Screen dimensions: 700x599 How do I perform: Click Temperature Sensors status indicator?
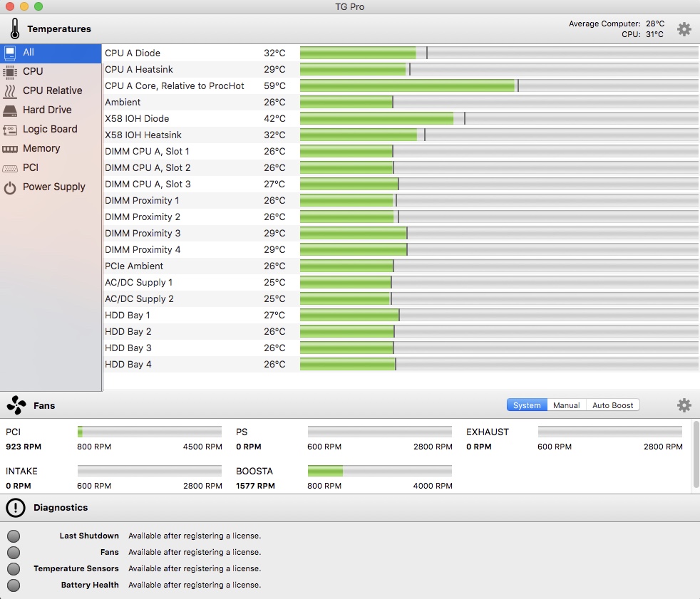coord(14,568)
